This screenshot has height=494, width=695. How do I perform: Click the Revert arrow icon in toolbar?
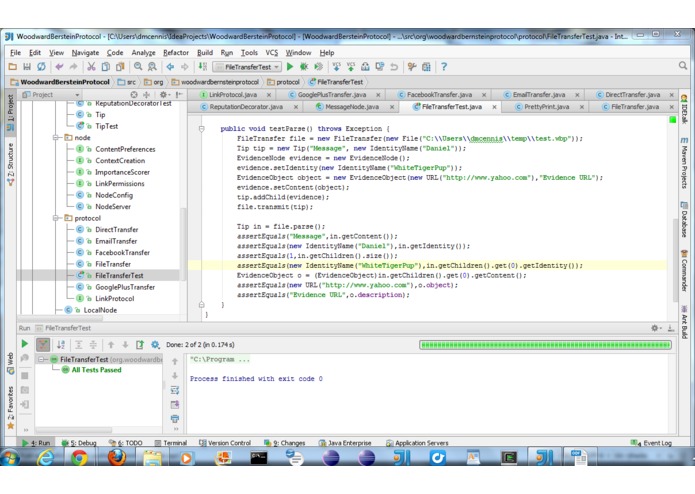[x=394, y=67]
